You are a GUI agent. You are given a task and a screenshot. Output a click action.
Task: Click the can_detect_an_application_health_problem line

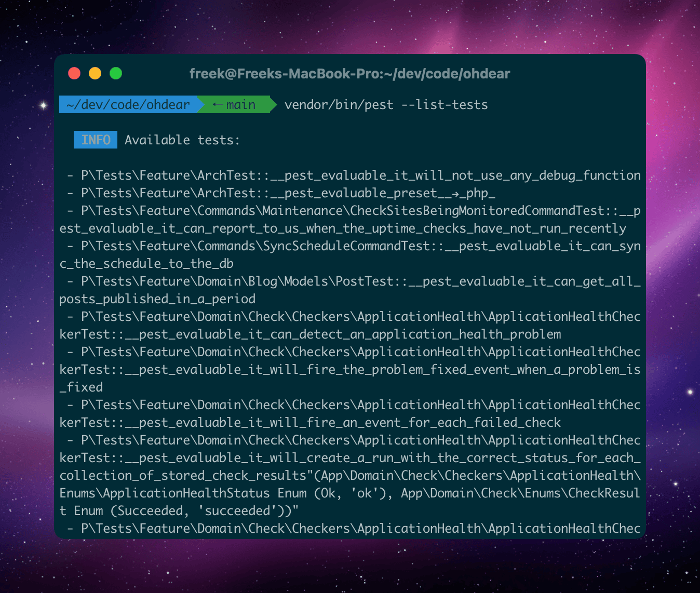(x=310, y=334)
